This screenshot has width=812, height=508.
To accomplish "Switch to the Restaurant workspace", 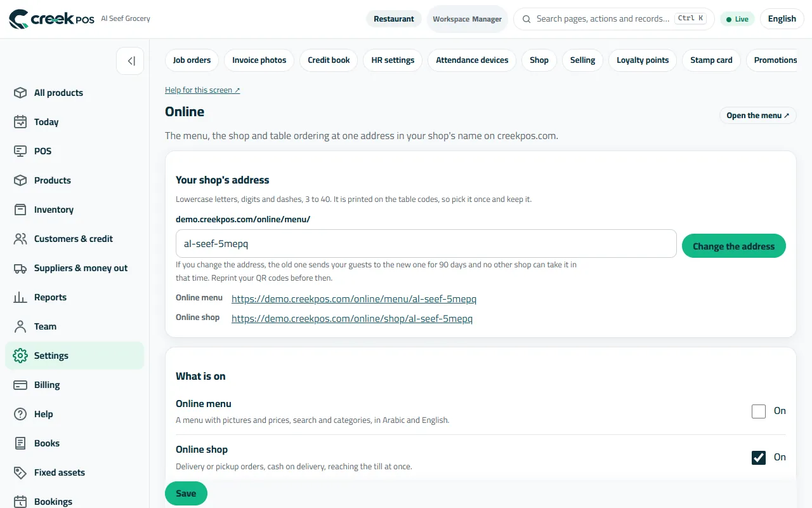I will click(394, 19).
